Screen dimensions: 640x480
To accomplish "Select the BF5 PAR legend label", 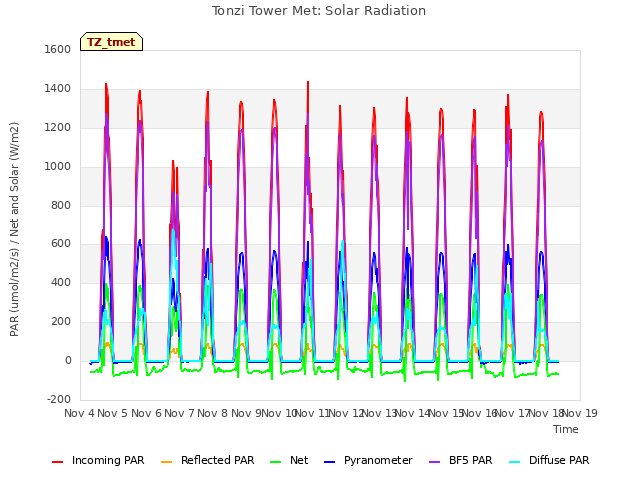I will [x=471, y=460].
